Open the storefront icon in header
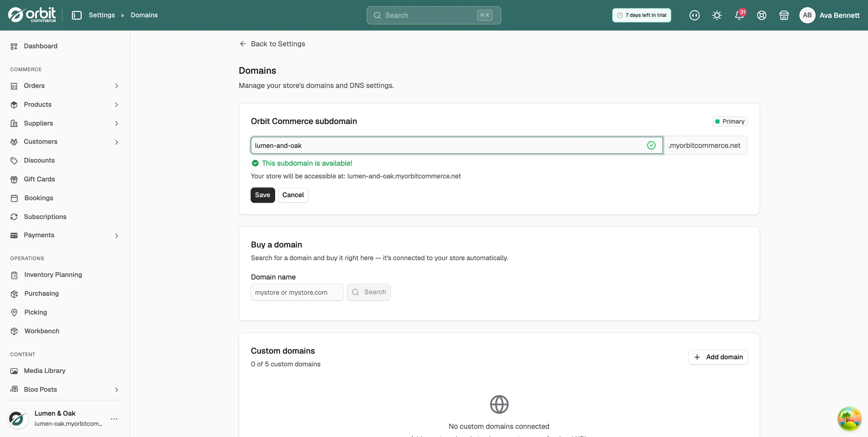 click(784, 15)
